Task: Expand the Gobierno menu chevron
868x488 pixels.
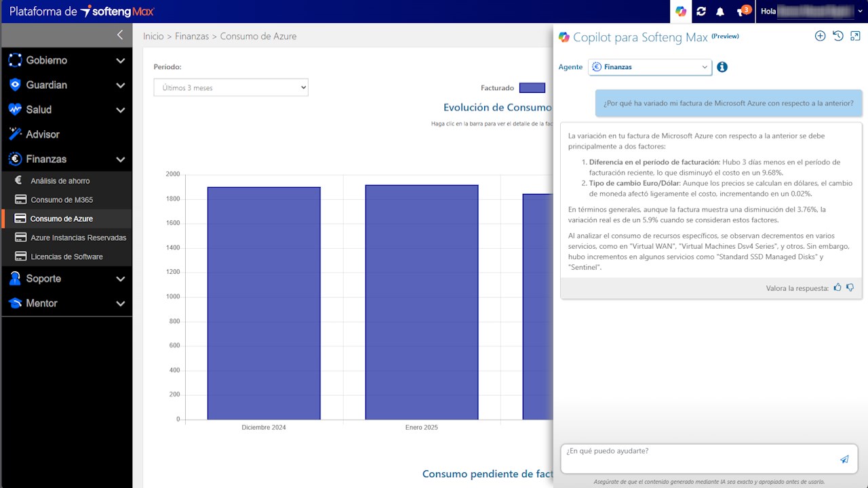Action: tap(120, 60)
